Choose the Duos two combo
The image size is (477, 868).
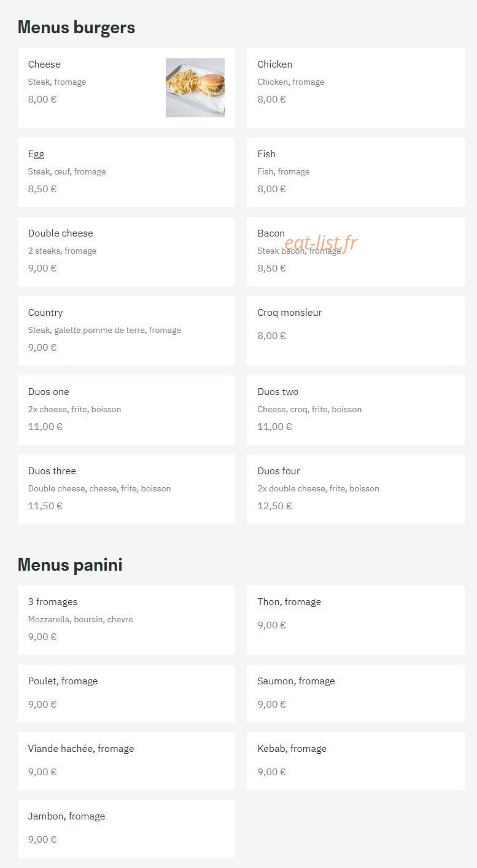click(x=355, y=410)
